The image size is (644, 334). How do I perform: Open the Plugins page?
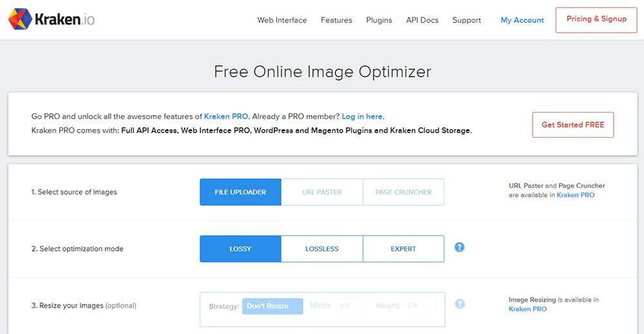coord(379,20)
